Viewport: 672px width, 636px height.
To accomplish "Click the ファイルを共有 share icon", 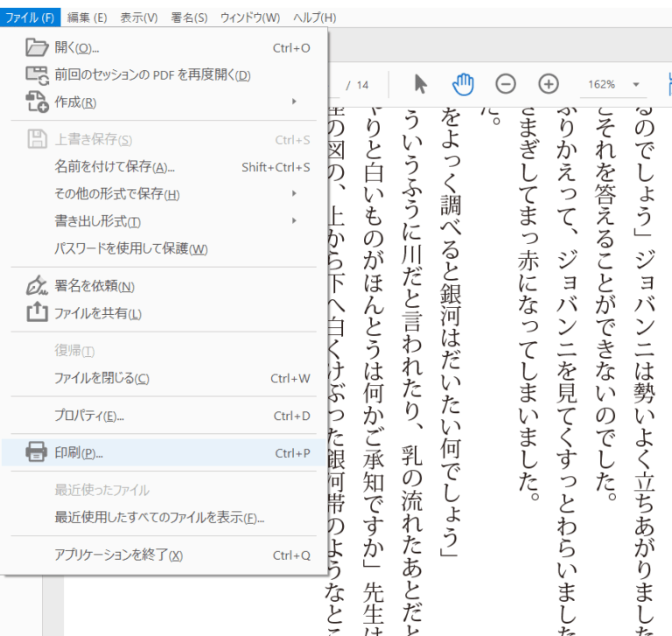I will point(37,313).
